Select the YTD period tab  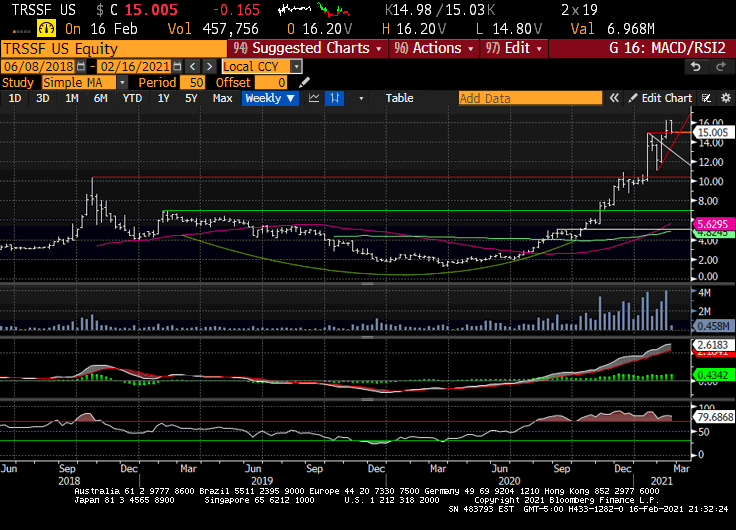(132, 98)
